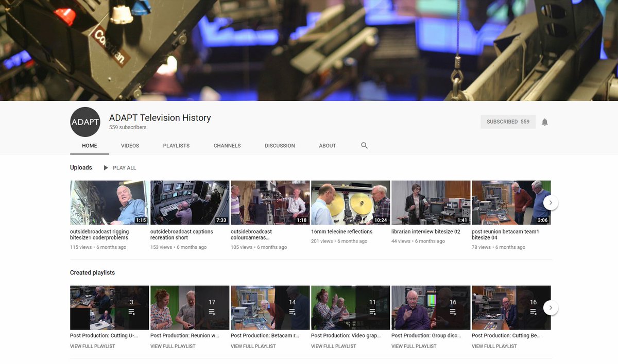Click the ADAPT channel avatar logo
618x364 pixels.
(85, 122)
